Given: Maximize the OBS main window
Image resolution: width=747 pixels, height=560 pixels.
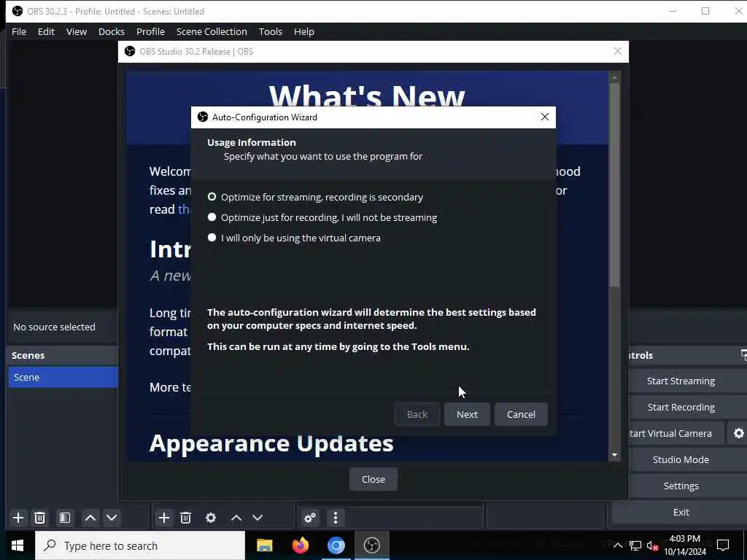Looking at the screenshot, I should [705, 11].
